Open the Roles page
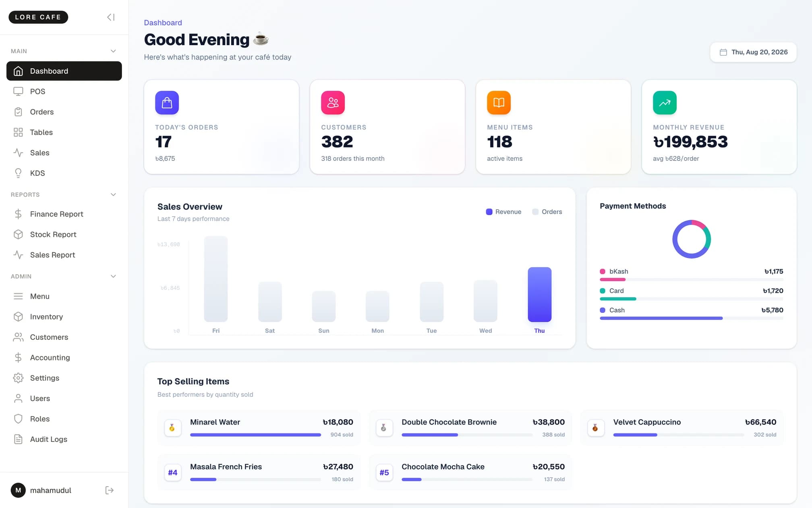The width and height of the screenshot is (812, 508). (64, 419)
